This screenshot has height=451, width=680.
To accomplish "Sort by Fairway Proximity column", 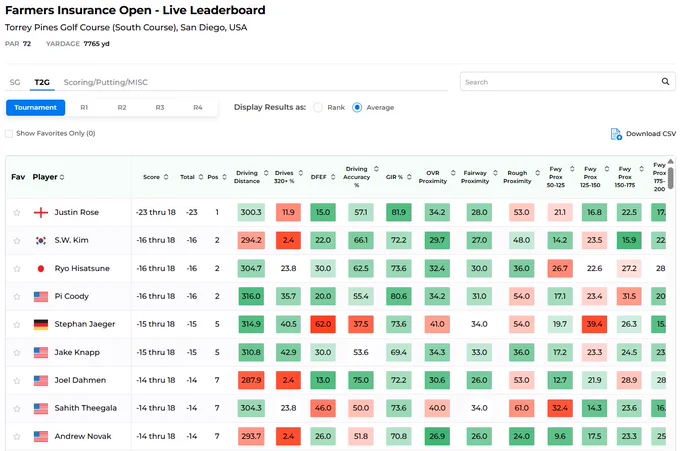I will pos(495,173).
